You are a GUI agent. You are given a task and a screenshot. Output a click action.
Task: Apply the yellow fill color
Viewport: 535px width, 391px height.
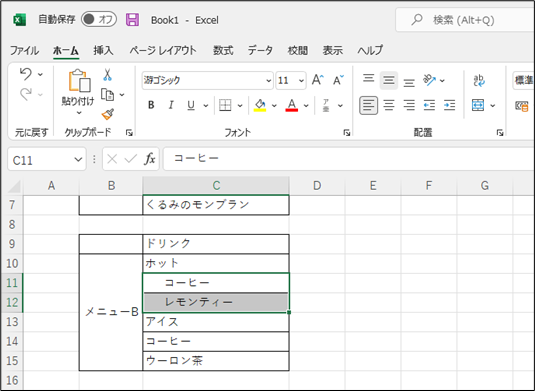[260, 105]
